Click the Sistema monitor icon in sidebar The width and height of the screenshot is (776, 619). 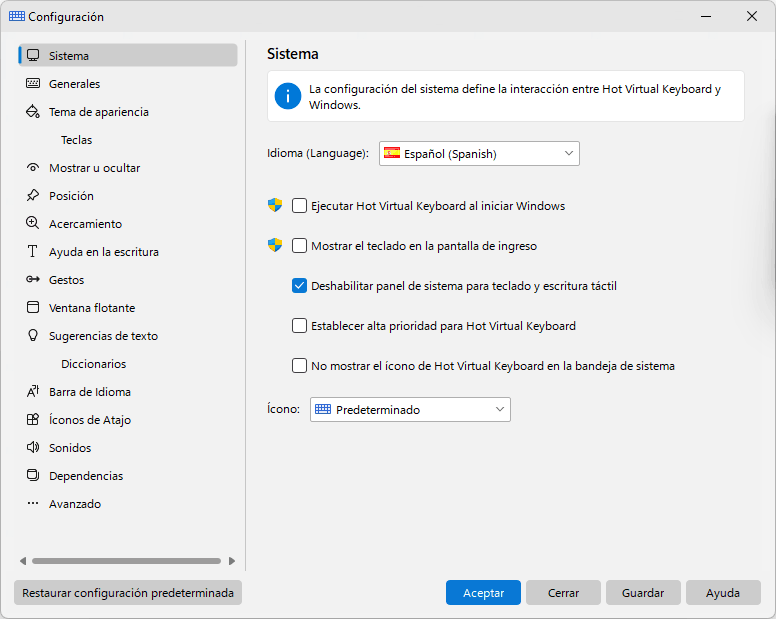coord(33,55)
